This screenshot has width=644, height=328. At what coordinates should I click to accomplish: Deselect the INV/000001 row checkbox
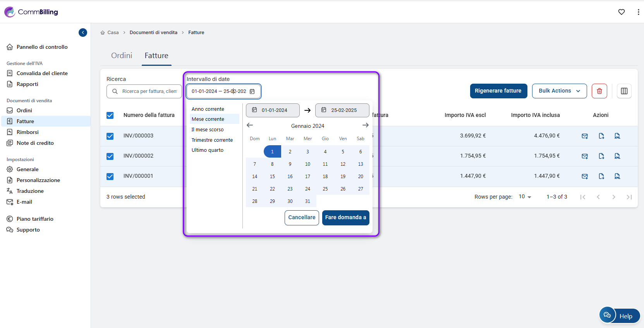pos(110,176)
